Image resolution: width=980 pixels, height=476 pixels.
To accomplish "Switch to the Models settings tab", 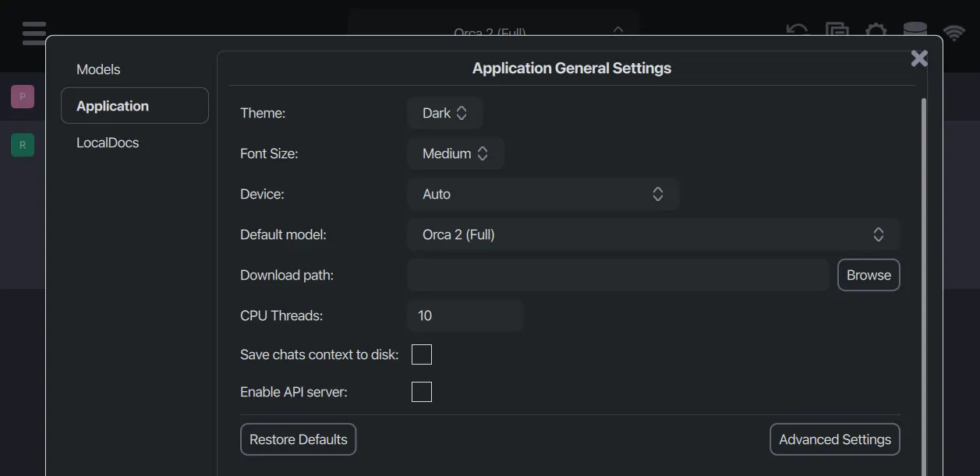I will (x=98, y=69).
